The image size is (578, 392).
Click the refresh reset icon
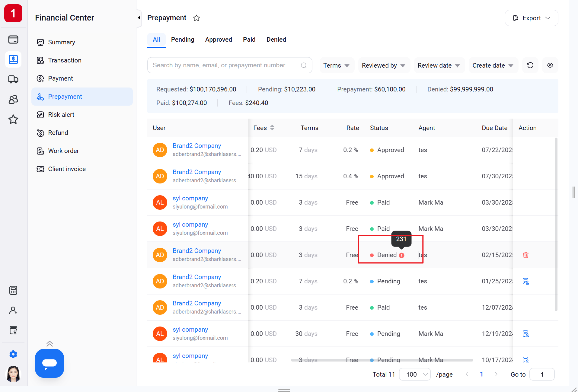coord(530,65)
